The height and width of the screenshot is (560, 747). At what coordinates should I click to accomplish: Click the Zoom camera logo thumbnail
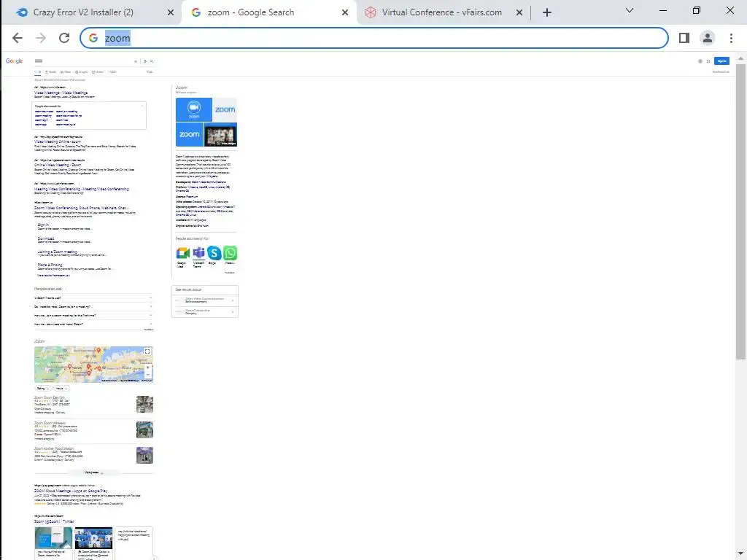tap(194, 109)
